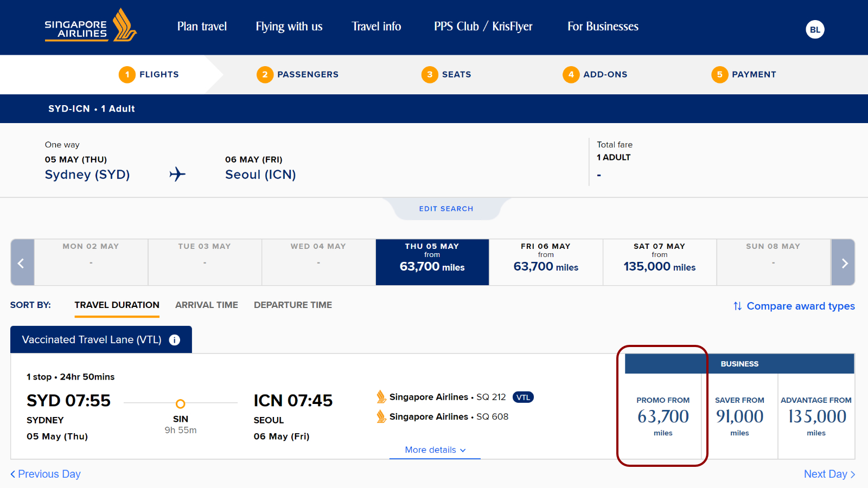This screenshot has height=488, width=868.
Task: Click the airline logo beside SQ 608
Action: tap(381, 416)
